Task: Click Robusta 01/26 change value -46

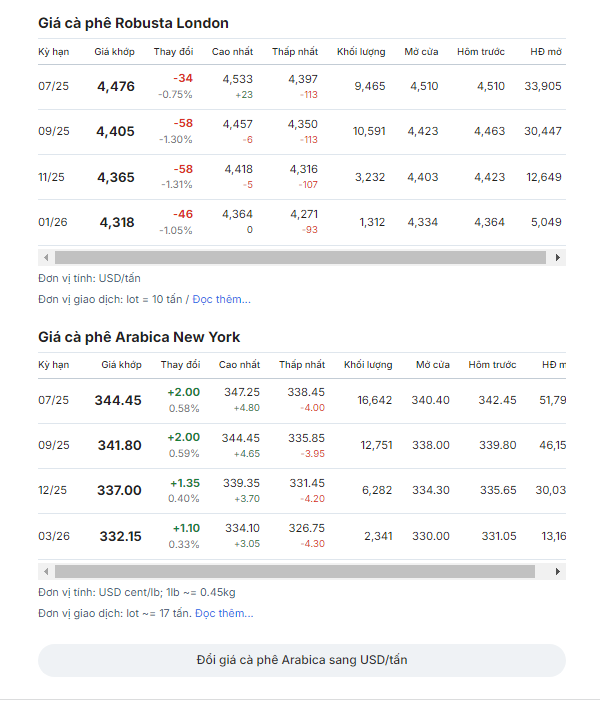Action: point(183,214)
